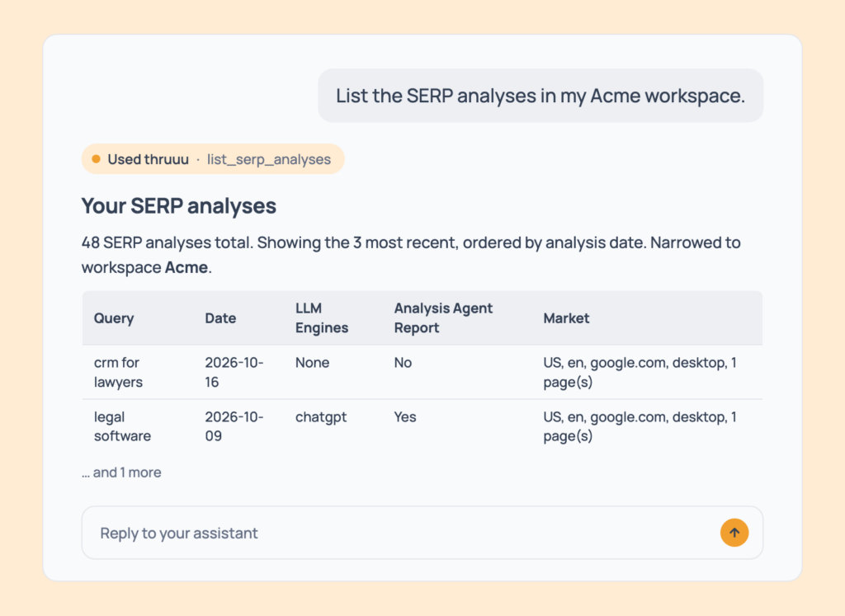This screenshot has height=616, width=845.
Task: Click the '... and 1 more' text
Action: coord(121,473)
